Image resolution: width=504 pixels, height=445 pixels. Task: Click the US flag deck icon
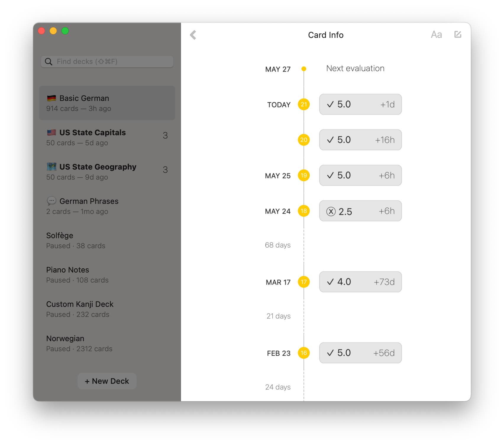(51, 133)
